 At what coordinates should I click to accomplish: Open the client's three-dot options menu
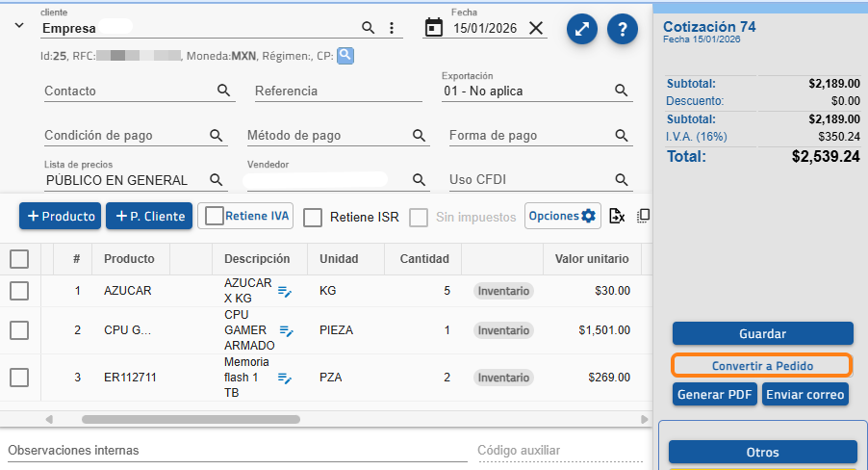(392, 28)
